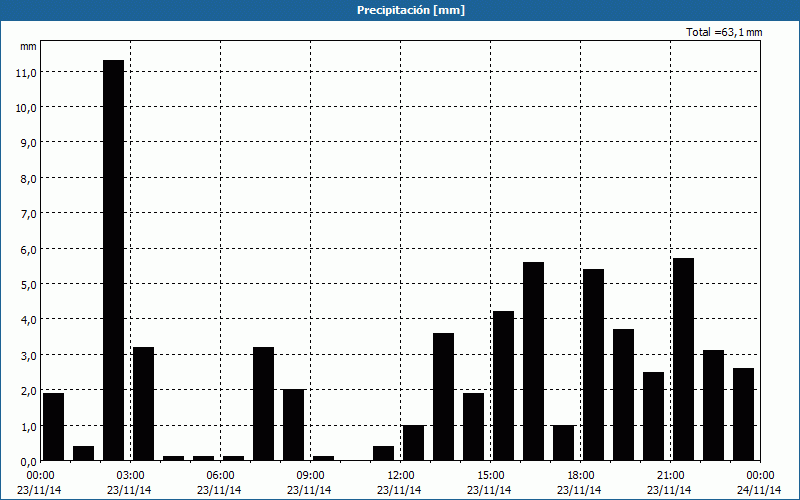The width and height of the screenshot is (800, 500).
Task: Click the tallest bar exceeding 11 mm
Action: point(113,260)
